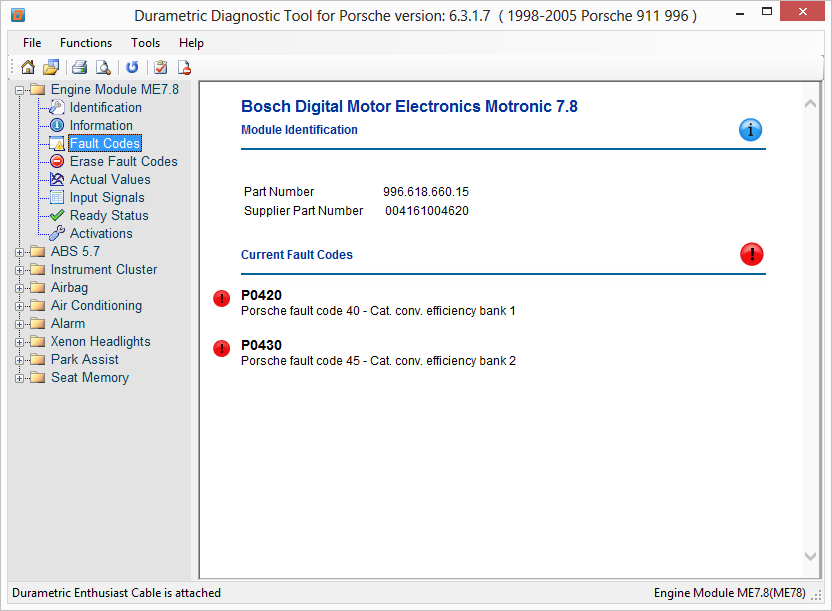This screenshot has height=611, width=832.
Task: Open the File menu
Action: [32, 42]
